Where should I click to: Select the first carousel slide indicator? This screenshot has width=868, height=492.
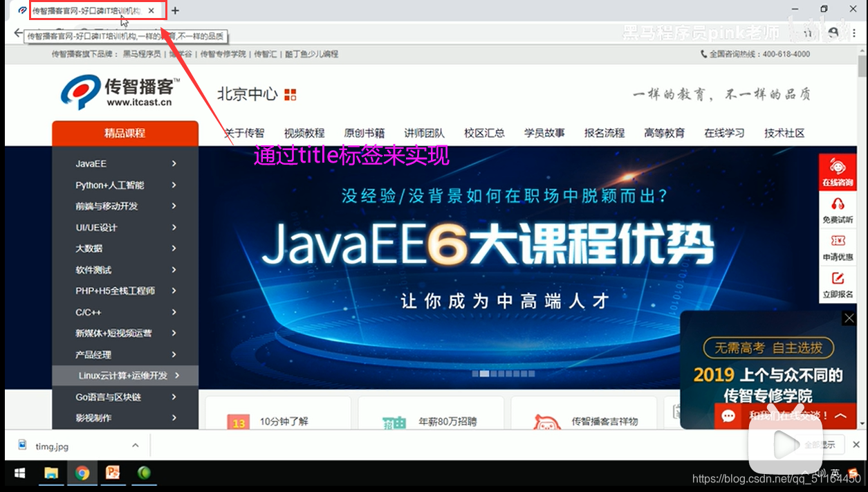pyautogui.click(x=476, y=374)
